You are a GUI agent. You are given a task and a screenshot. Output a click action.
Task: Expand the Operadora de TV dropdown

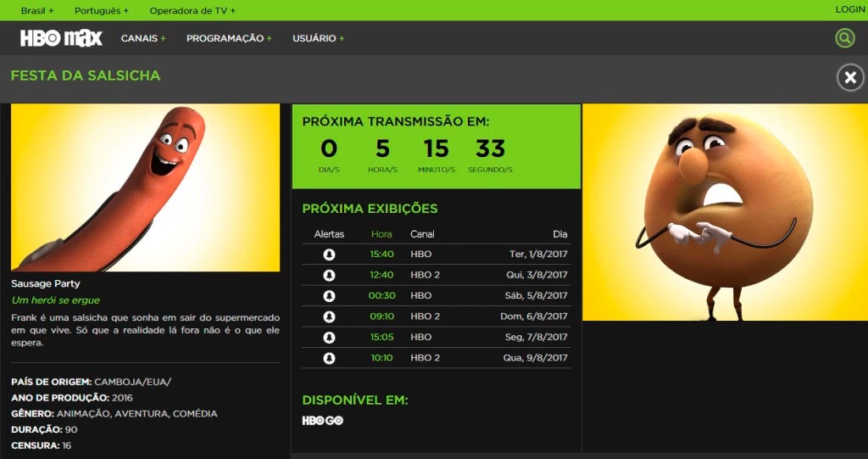click(192, 10)
